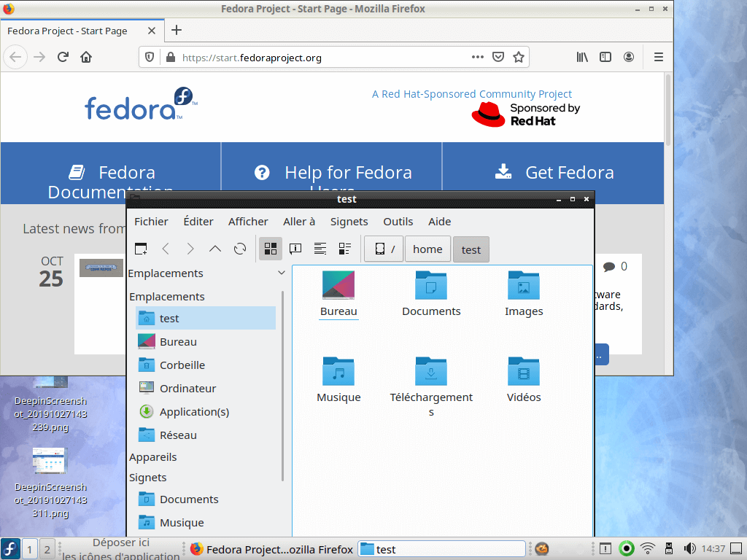Viewport: 747px width, 560px height.
Task: Open Firefox account icon
Action: point(629,57)
